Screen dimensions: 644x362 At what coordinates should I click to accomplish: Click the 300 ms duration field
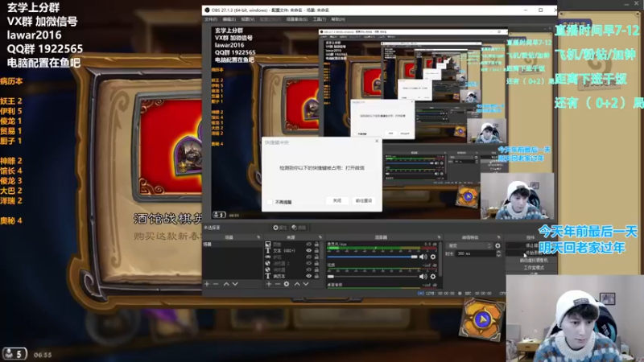pos(476,253)
